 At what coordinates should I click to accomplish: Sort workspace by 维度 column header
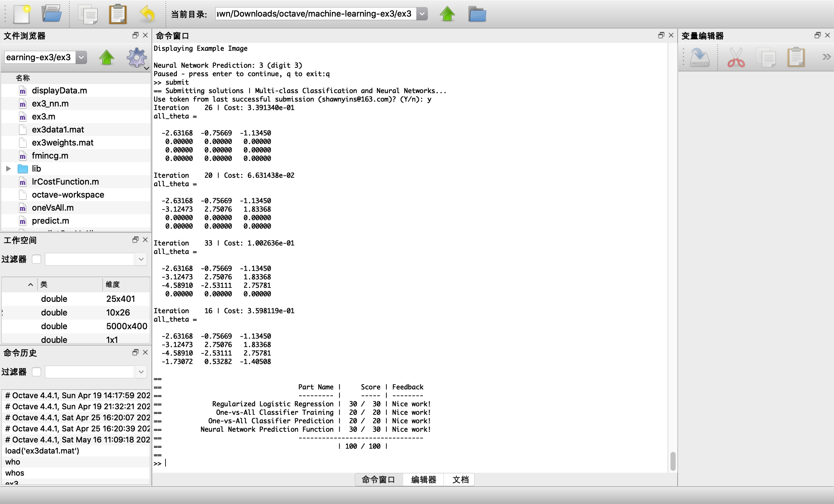pyautogui.click(x=126, y=285)
